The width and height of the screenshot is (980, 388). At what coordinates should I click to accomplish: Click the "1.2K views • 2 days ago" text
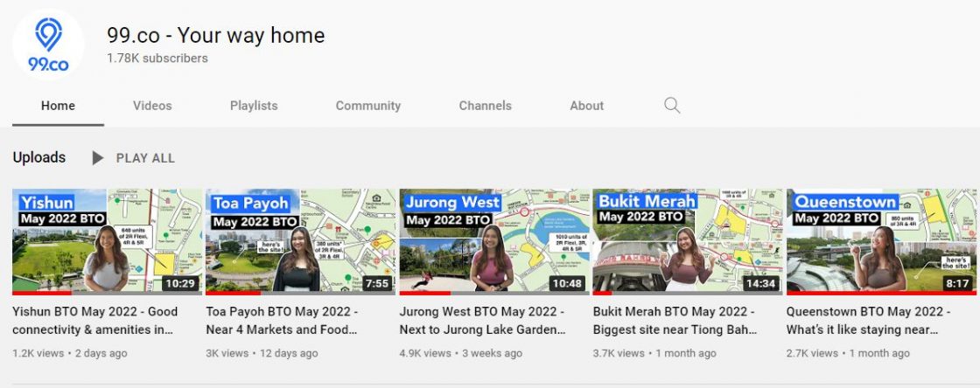[70, 353]
